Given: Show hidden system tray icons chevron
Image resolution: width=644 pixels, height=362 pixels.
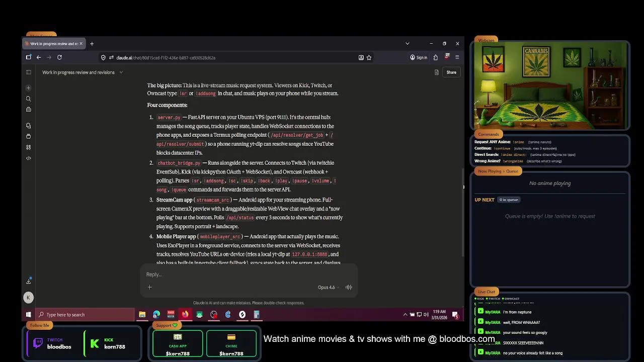Looking at the screenshot, I should point(405,315).
